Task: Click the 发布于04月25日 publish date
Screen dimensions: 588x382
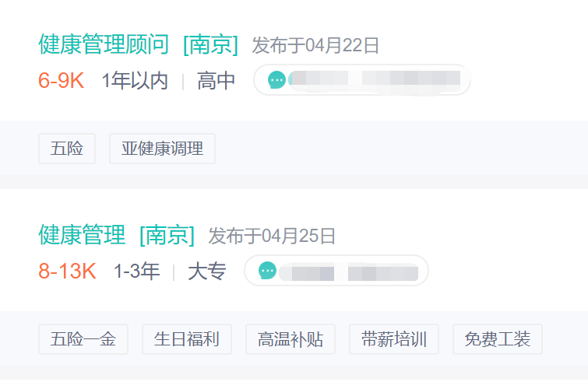Action: 272,235
